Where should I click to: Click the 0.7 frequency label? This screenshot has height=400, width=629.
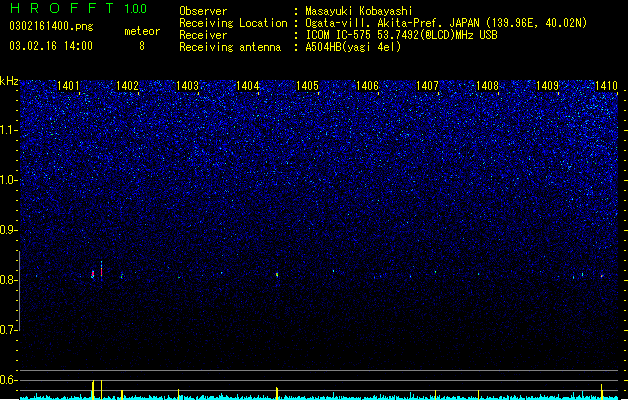tap(9, 330)
